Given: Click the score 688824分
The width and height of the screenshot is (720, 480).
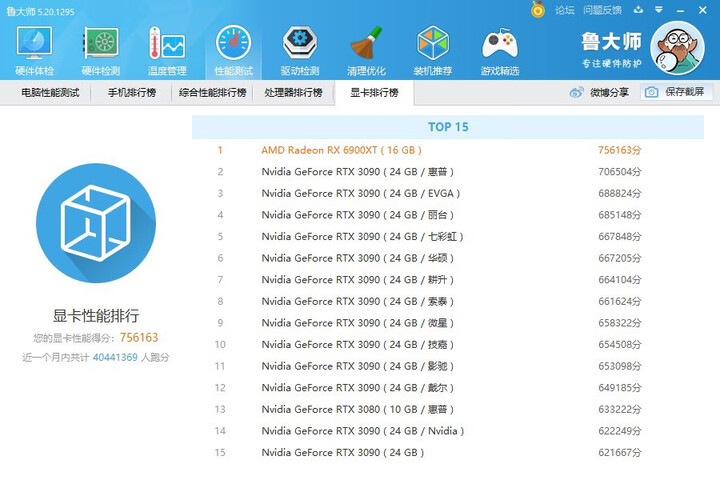Looking at the screenshot, I should click(619, 193).
